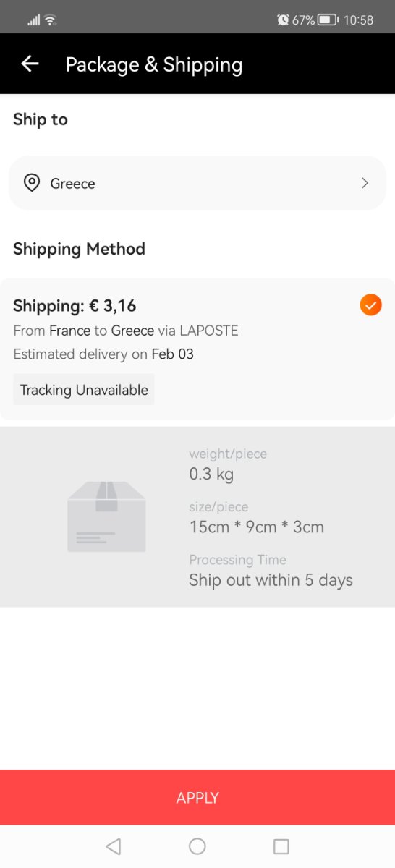
Task: Open recent apps with square button
Action: (281, 846)
